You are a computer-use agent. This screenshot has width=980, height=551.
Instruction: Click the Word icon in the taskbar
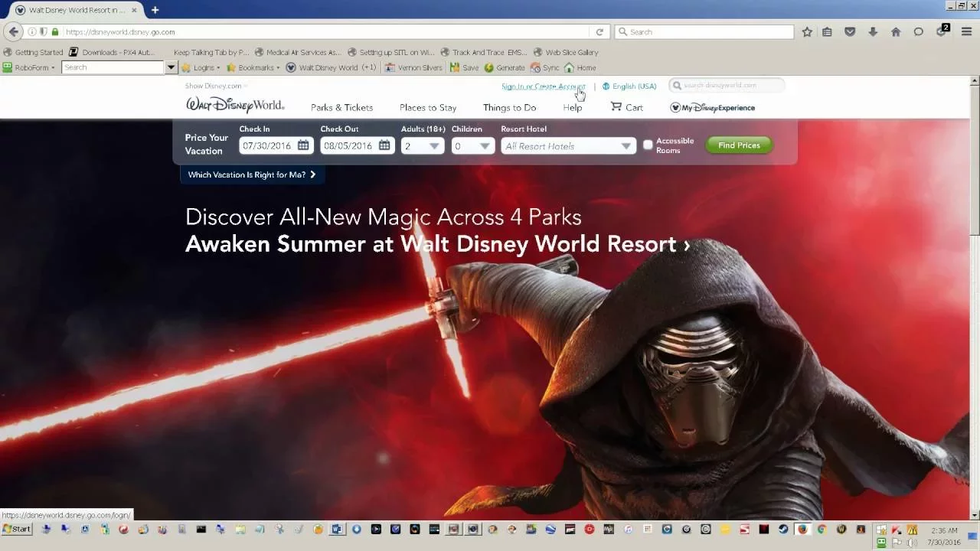coord(337,529)
